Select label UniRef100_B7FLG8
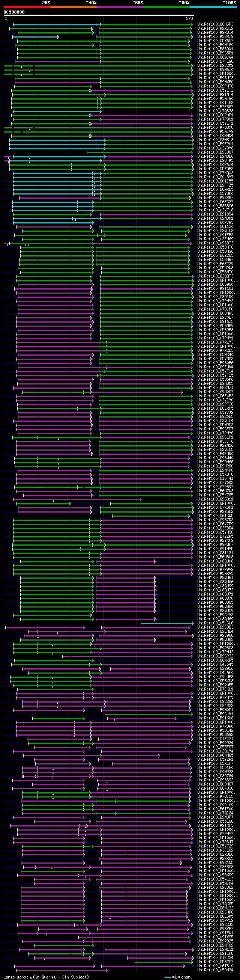 pyautogui.click(x=215, y=62)
